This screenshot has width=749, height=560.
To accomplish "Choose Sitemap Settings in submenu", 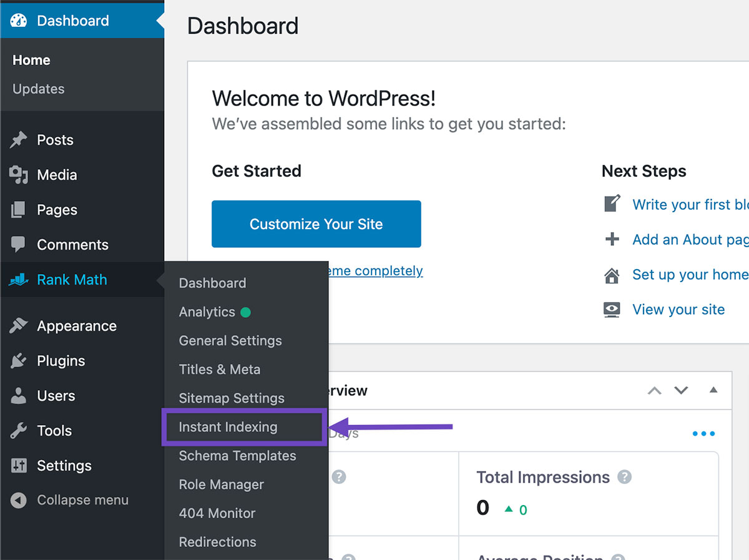I will [x=232, y=398].
